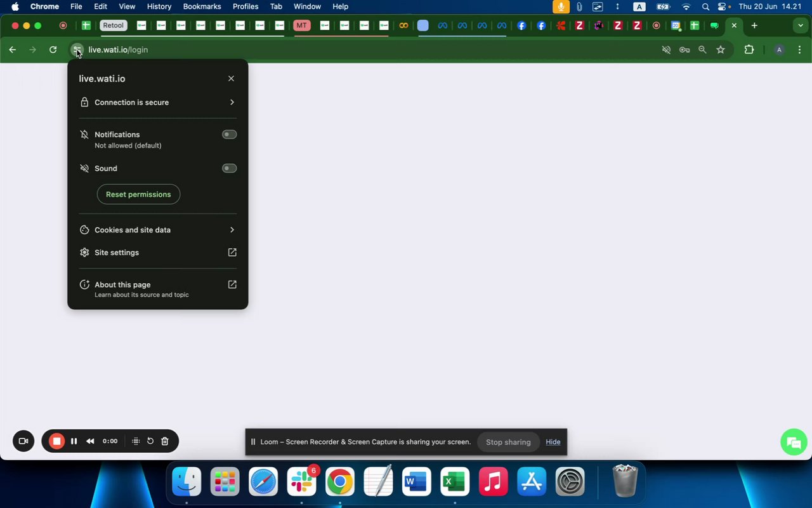
Task: Open the Profiles menu
Action: (246, 6)
